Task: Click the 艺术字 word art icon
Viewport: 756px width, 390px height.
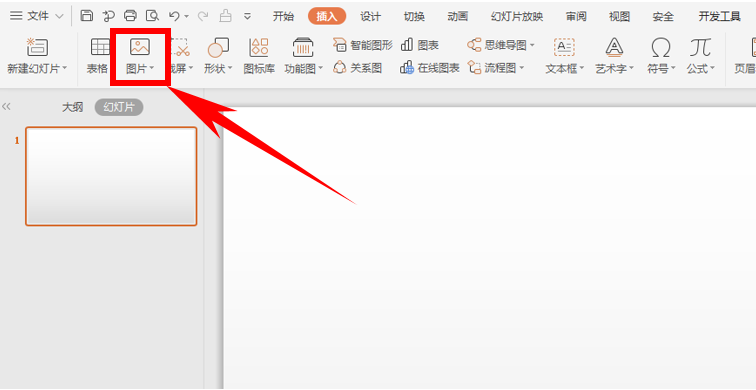Action: point(614,47)
